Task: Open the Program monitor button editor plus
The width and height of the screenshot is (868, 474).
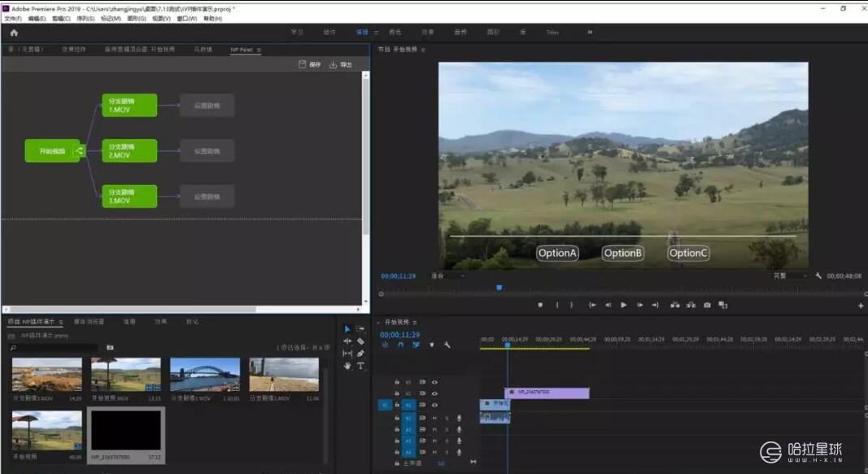Action: click(x=861, y=306)
